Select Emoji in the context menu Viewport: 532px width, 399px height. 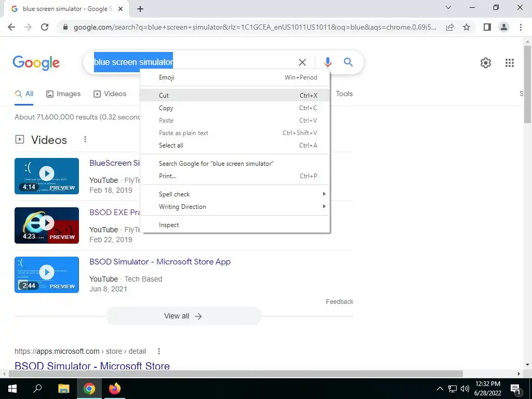tap(235, 77)
